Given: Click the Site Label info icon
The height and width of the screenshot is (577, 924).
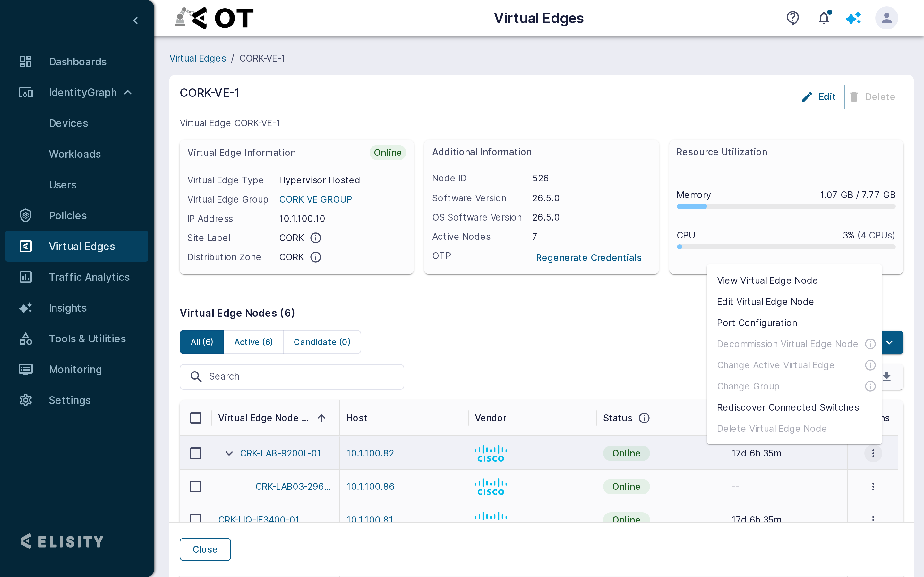Looking at the screenshot, I should point(315,238).
